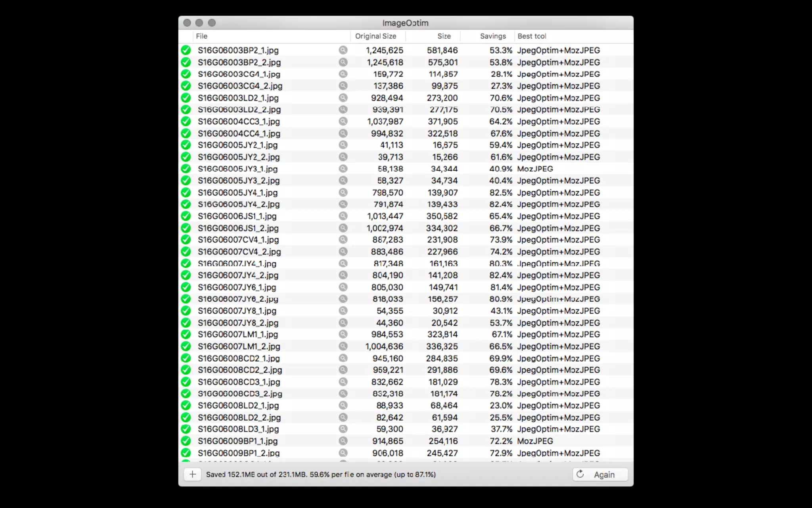812x508 pixels.
Task: Sort by the Savings column header
Action: [x=493, y=36]
